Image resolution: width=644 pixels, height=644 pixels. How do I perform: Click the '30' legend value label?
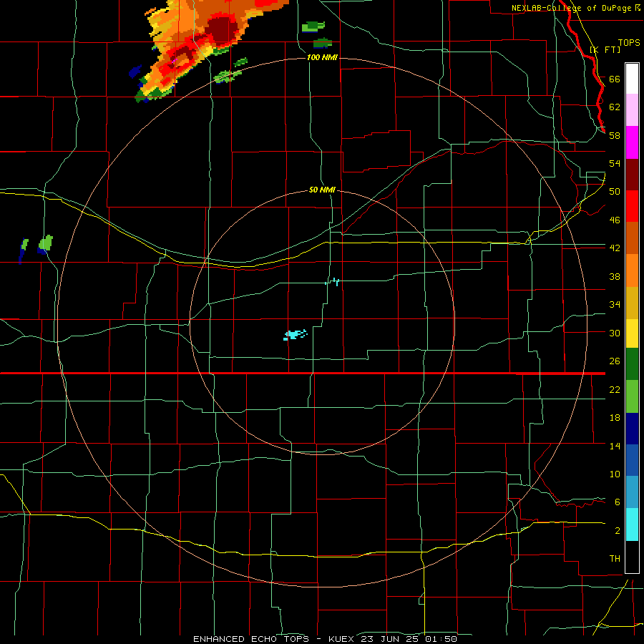click(615, 333)
